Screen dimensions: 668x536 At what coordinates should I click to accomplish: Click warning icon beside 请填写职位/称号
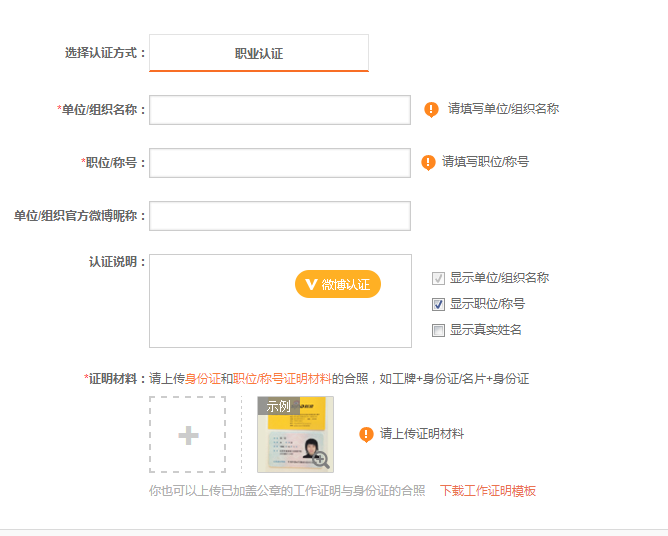click(428, 162)
